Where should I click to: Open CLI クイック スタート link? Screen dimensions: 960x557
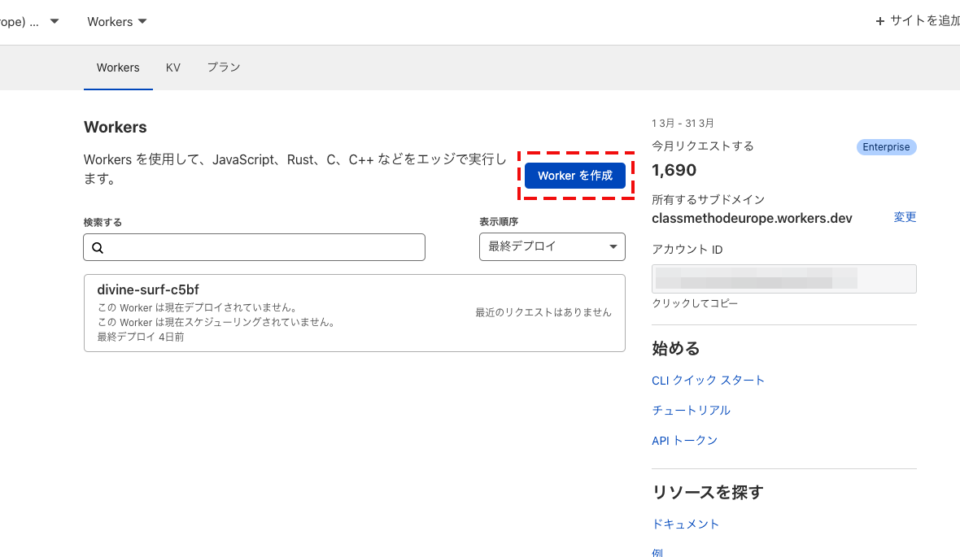pos(708,381)
